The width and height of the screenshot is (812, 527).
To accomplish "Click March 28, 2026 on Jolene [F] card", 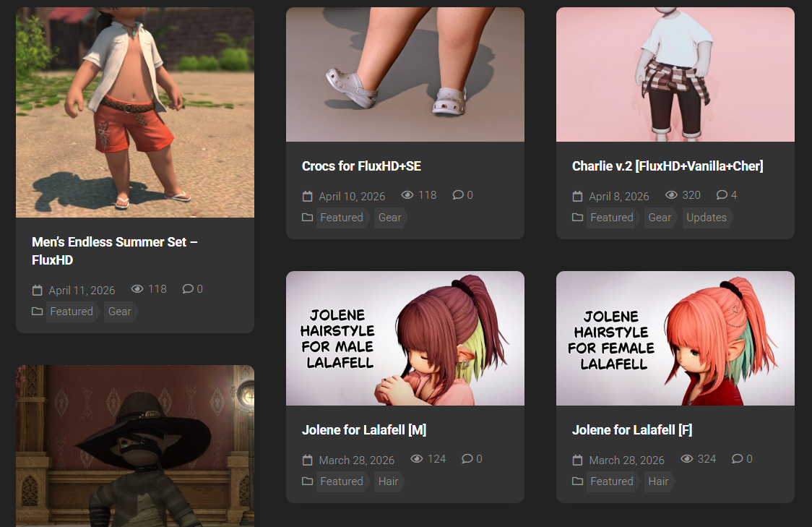I will point(626,460).
